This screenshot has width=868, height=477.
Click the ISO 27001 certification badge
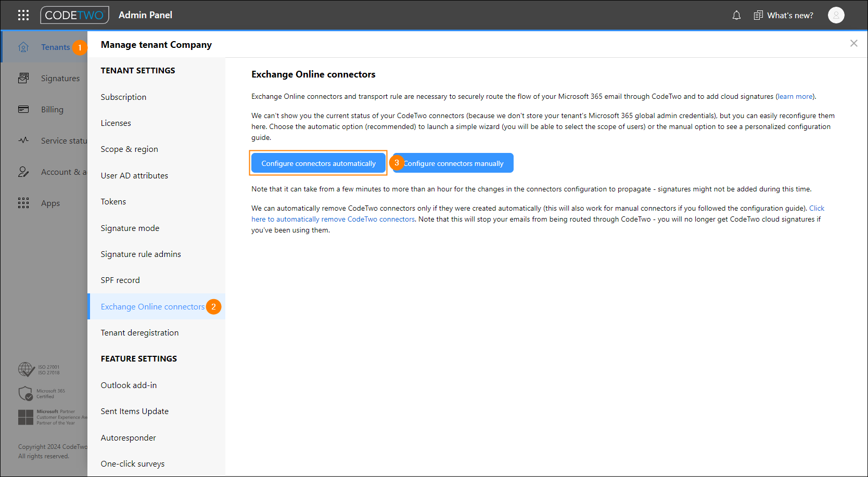(x=39, y=369)
